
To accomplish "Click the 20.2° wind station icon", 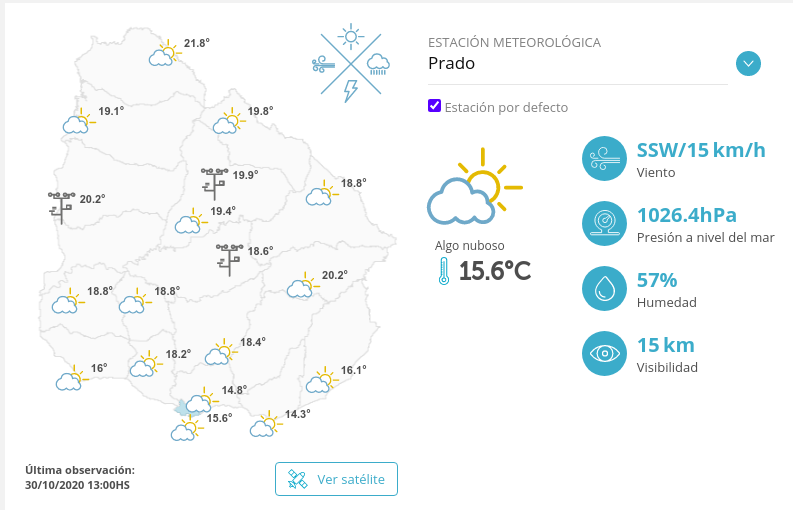I will 62,207.
